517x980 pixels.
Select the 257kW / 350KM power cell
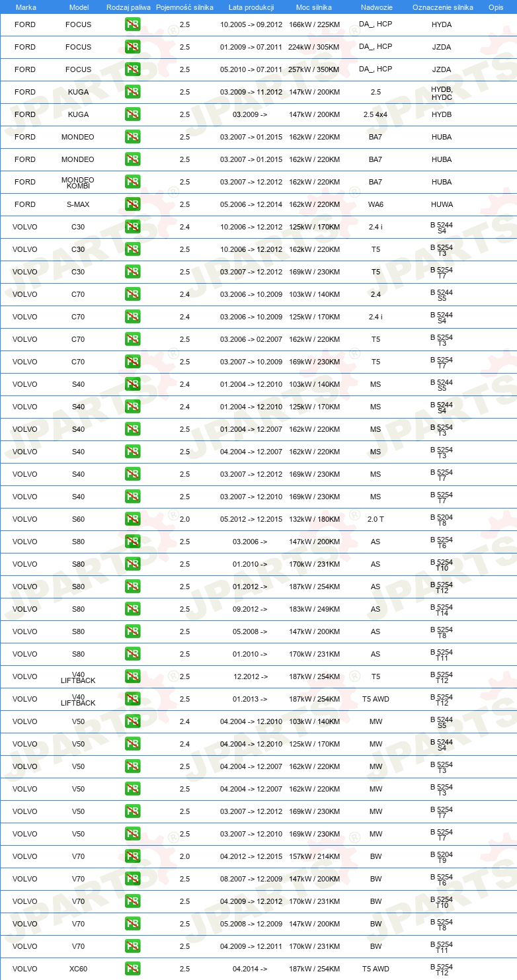[x=314, y=69]
